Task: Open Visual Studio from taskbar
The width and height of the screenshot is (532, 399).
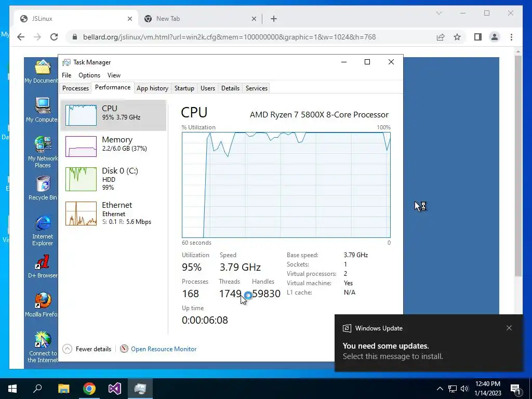Action: click(115, 389)
